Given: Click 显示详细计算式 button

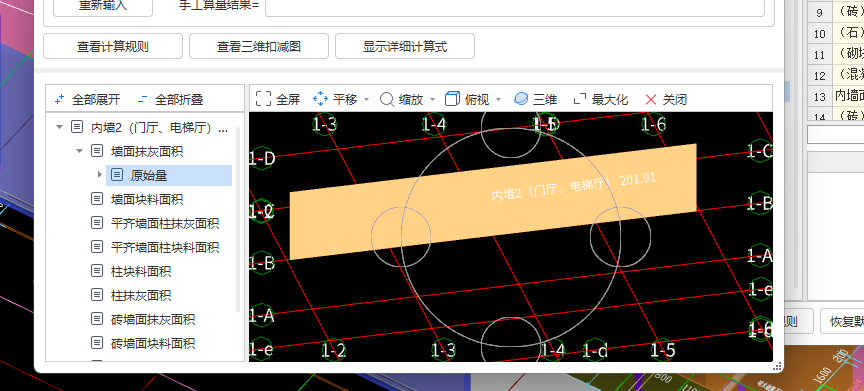Looking at the screenshot, I should pos(404,46).
